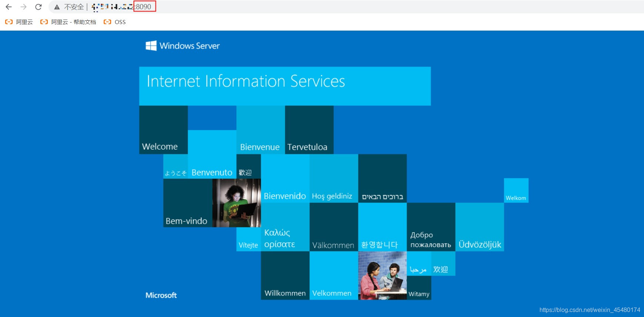This screenshot has width=644, height=317.
Task: Click the Internet Information Services banner
Action: click(x=285, y=86)
